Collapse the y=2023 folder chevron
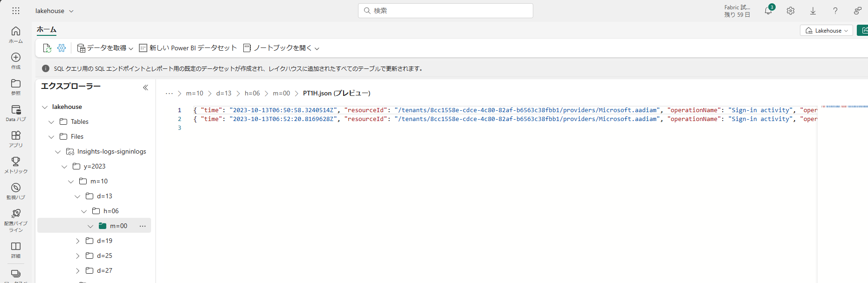 (x=64, y=167)
